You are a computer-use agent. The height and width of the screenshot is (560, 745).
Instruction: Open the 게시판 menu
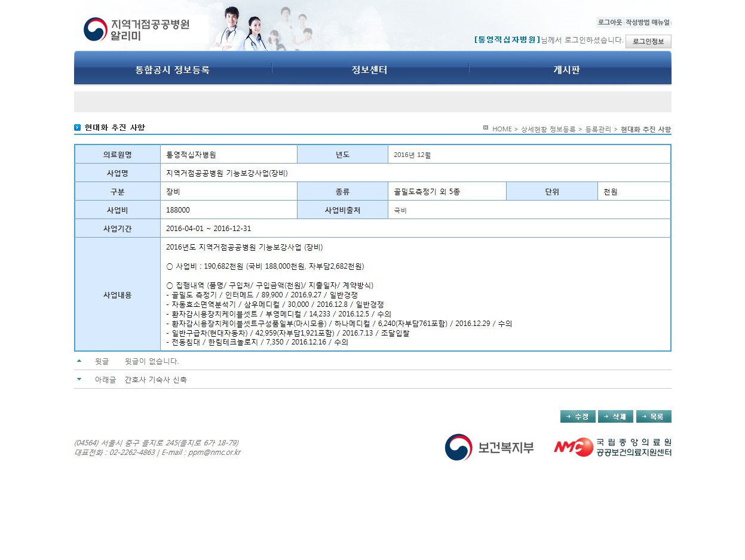[x=566, y=70]
